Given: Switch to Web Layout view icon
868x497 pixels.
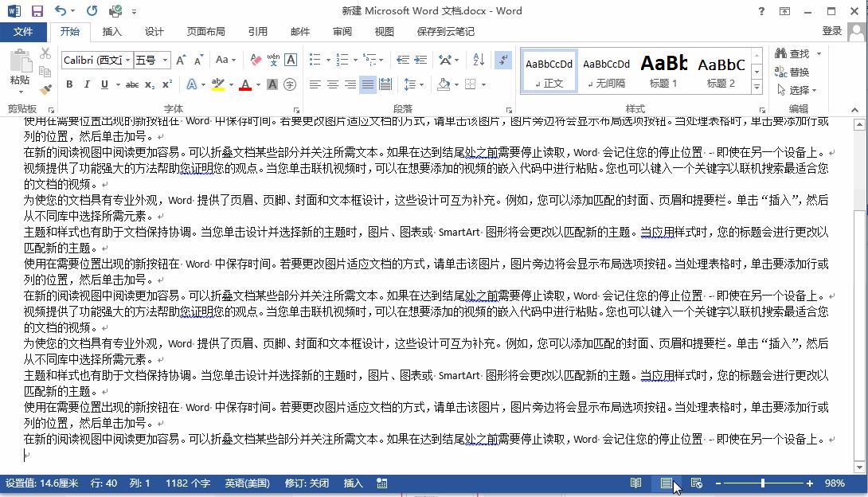Looking at the screenshot, I should click(697, 483).
